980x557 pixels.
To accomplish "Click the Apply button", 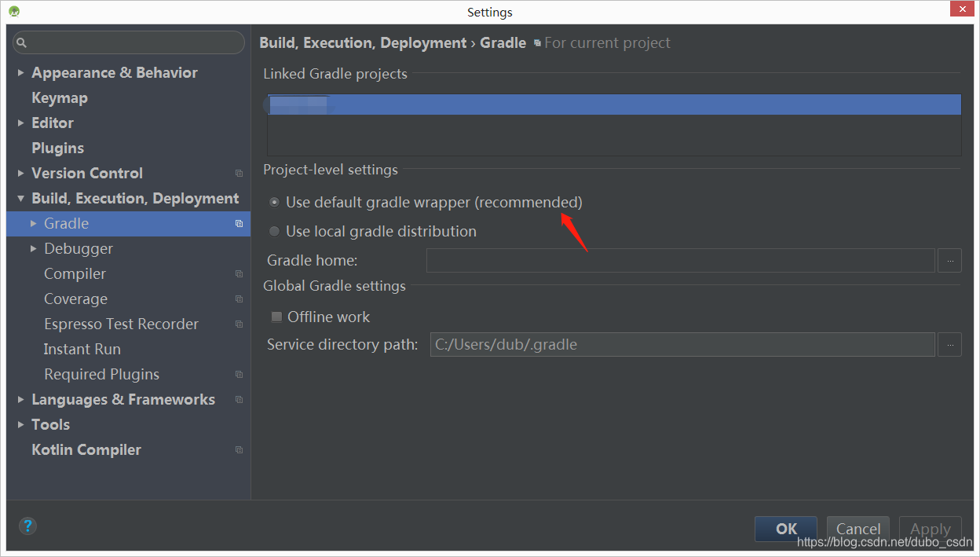I will coord(931,529).
